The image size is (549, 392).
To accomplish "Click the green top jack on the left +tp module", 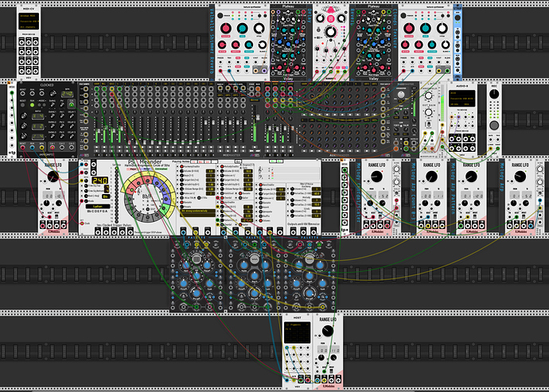I will [x=12, y=93].
